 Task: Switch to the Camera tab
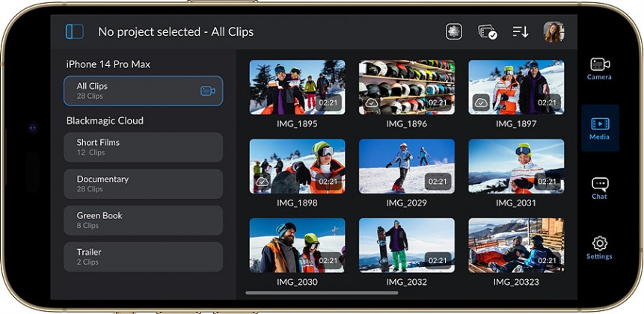tap(599, 69)
